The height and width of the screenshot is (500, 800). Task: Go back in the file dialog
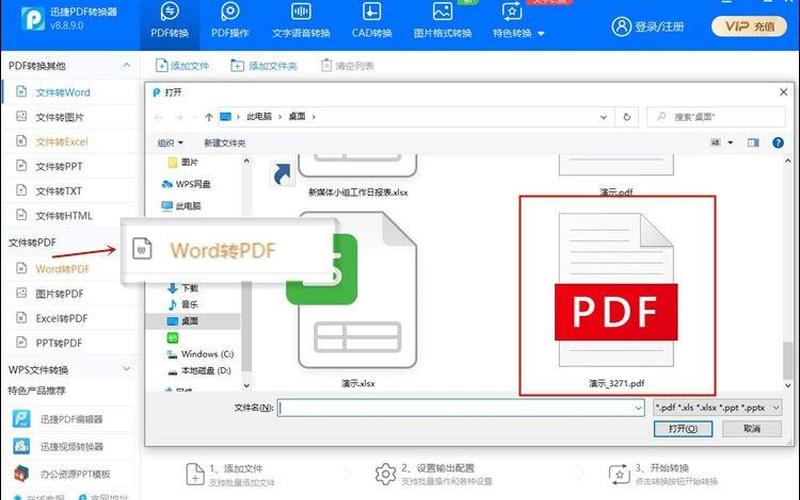coord(159,117)
